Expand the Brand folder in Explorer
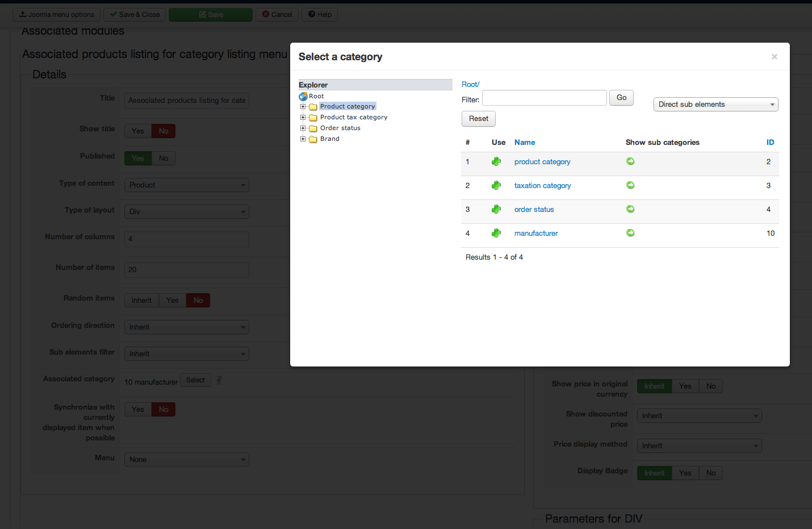The height and width of the screenshot is (529, 812). 303,139
